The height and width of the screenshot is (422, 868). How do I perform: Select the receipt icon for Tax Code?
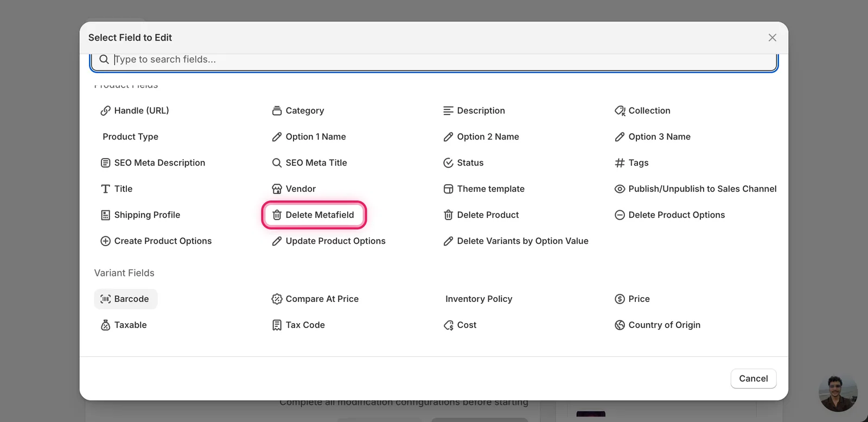coord(277,325)
